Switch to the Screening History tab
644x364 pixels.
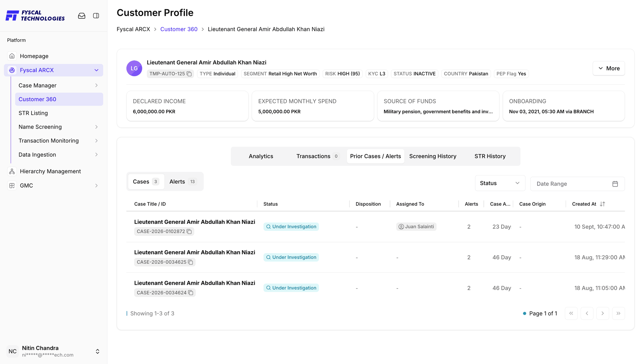pos(433,156)
